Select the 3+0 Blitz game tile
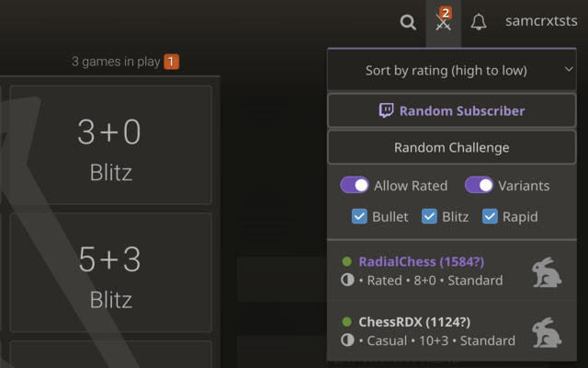The width and height of the screenshot is (588, 368). coord(110,145)
